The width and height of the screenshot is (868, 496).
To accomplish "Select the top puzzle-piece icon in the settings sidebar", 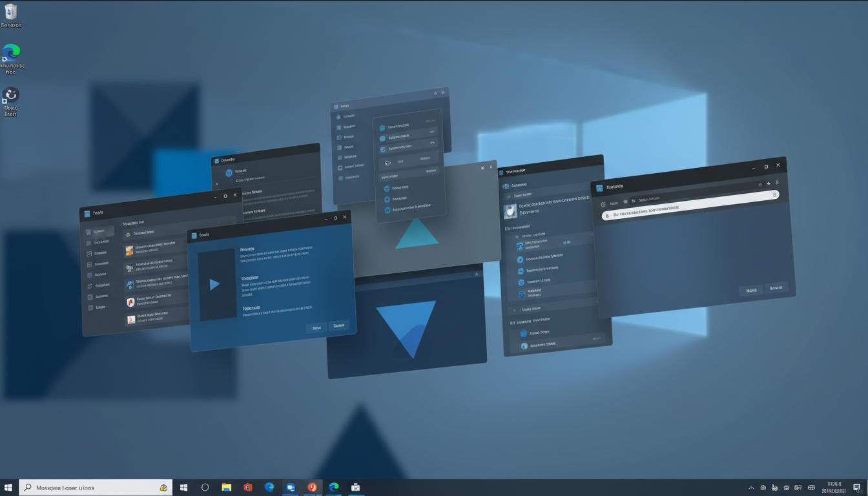I will pyautogui.click(x=338, y=116).
